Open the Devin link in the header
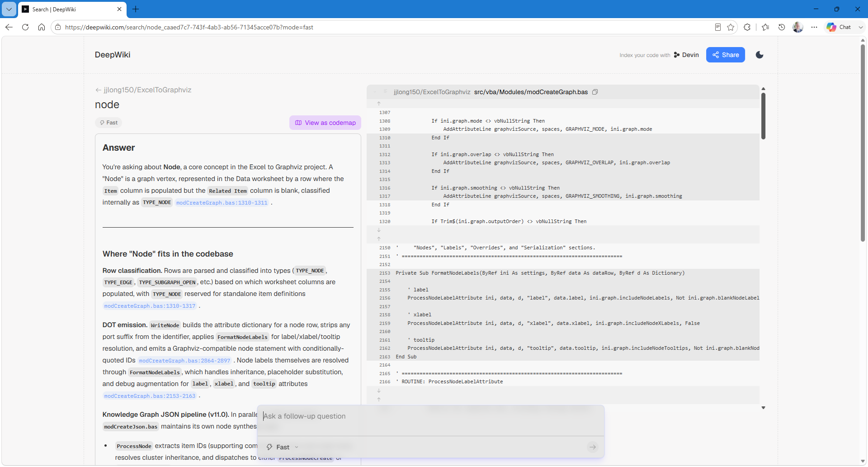 [686, 55]
